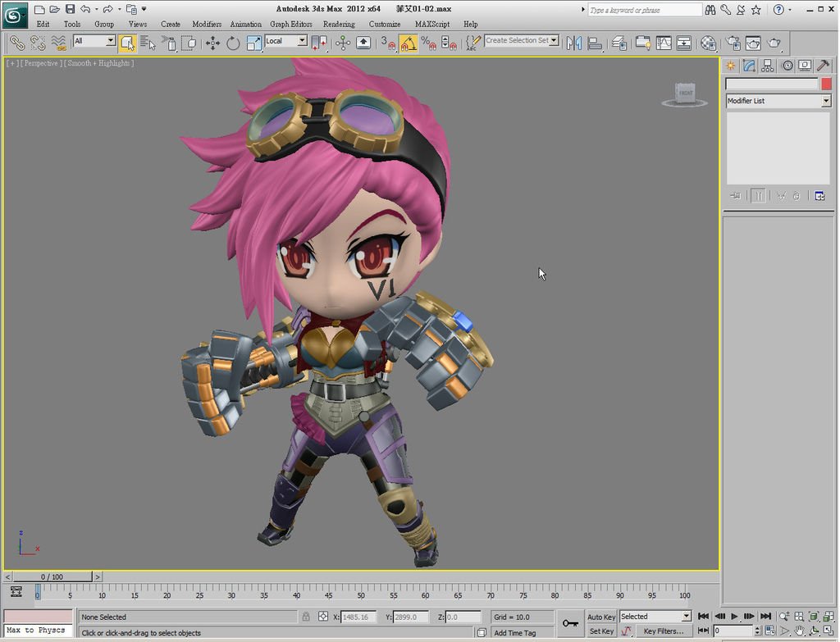Viewport: 840px width, 642px height.
Task: Open Graphite Modeling Tools ribbon toggle
Action: pyautogui.click(x=643, y=43)
